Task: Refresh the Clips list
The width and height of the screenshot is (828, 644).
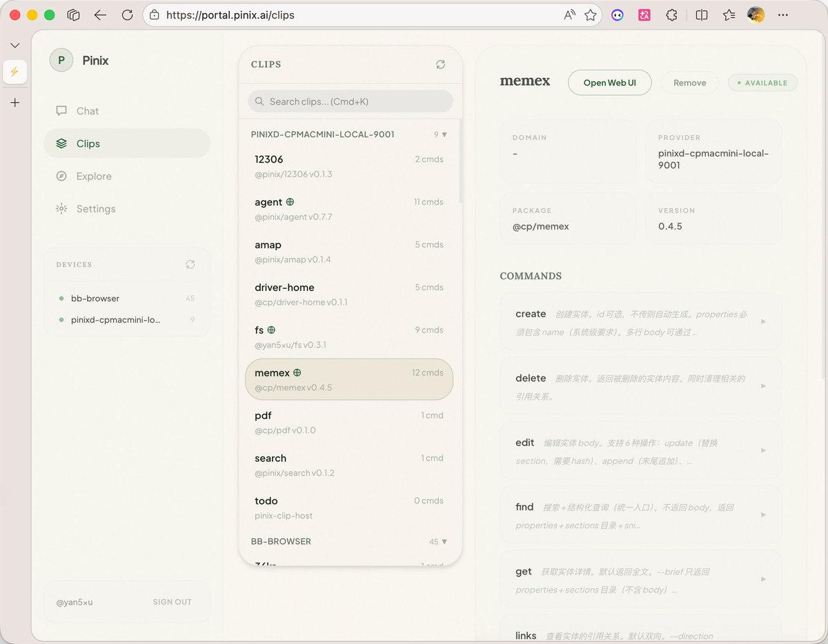Action: coord(440,64)
